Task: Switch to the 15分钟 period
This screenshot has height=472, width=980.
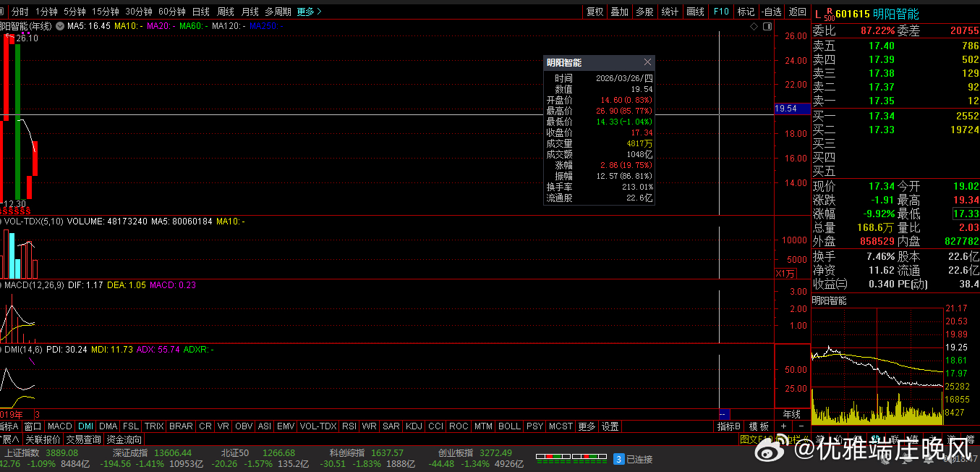Action: [x=106, y=12]
